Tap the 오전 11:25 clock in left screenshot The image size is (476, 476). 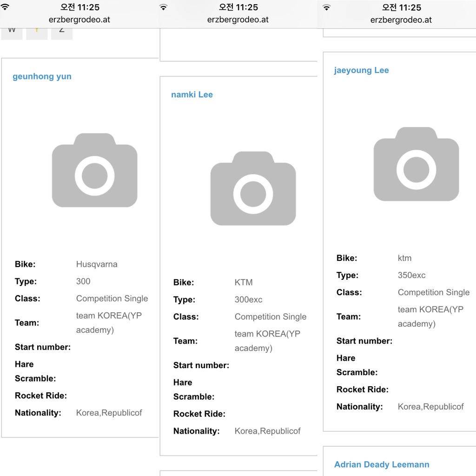[x=79, y=7]
